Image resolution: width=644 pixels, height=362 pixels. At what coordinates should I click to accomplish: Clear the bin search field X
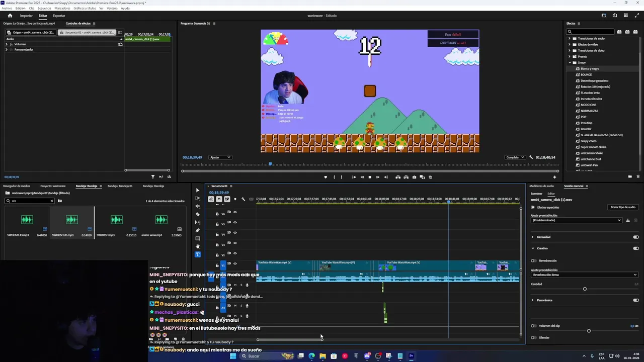51,201
